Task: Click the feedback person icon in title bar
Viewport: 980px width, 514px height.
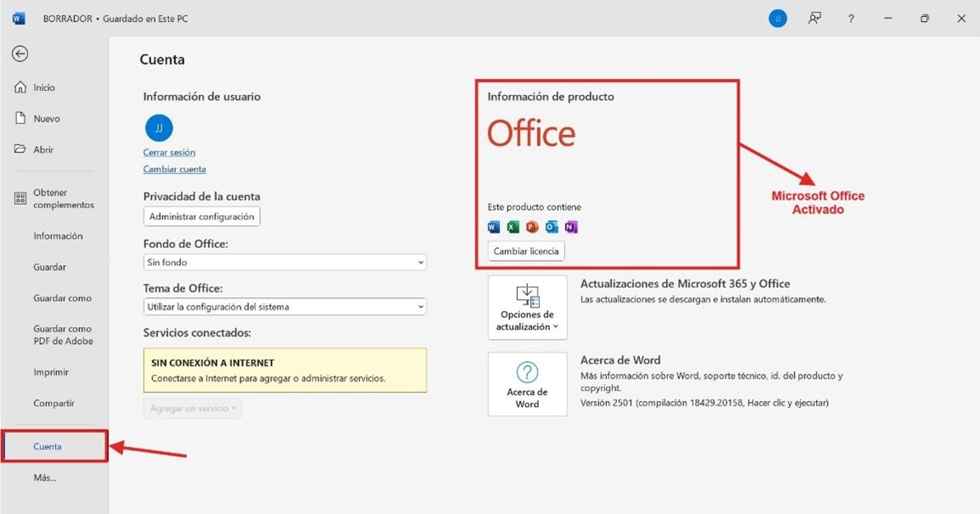Action: (814, 19)
